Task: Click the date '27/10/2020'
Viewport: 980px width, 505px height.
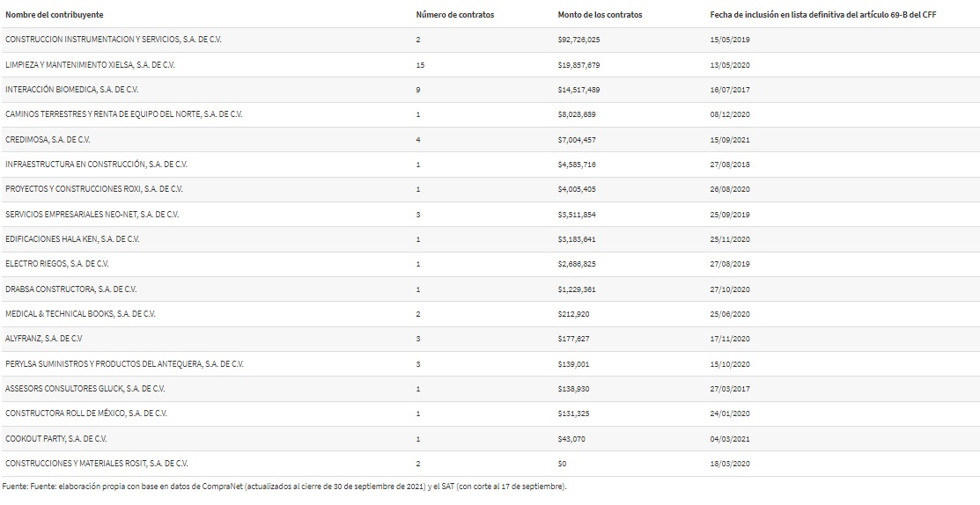Action: pos(730,289)
